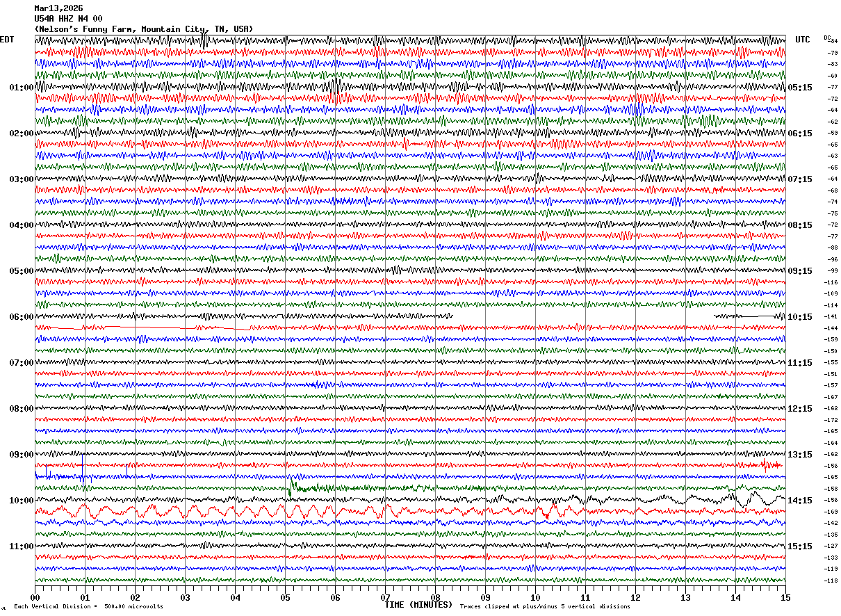Click the DC offset value -116
The image size is (841, 616).
(x=831, y=282)
